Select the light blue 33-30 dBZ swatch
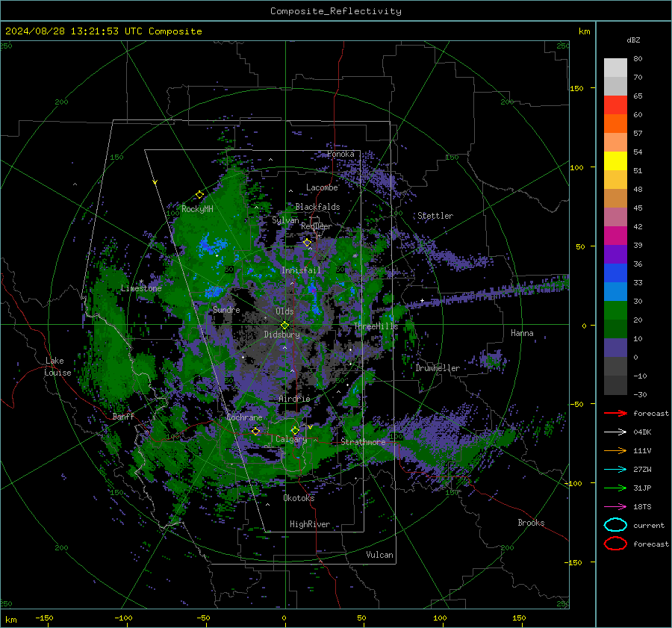 tap(615, 292)
